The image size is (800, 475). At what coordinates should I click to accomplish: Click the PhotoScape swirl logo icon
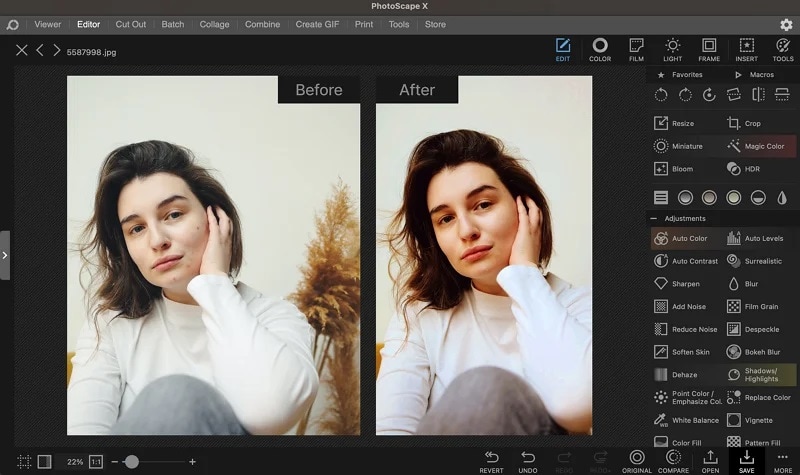12,24
